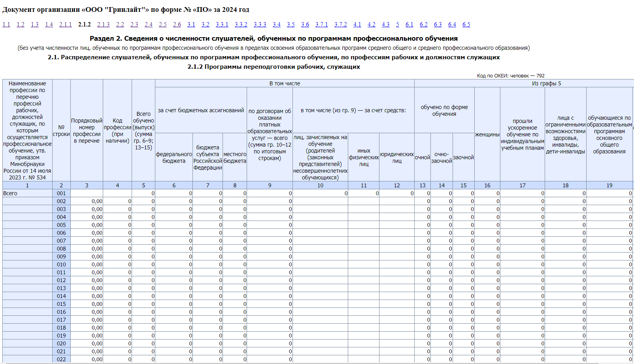Select current section label 2.1.2
The height and width of the screenshot is (364, 634).
tap(85, 25)
